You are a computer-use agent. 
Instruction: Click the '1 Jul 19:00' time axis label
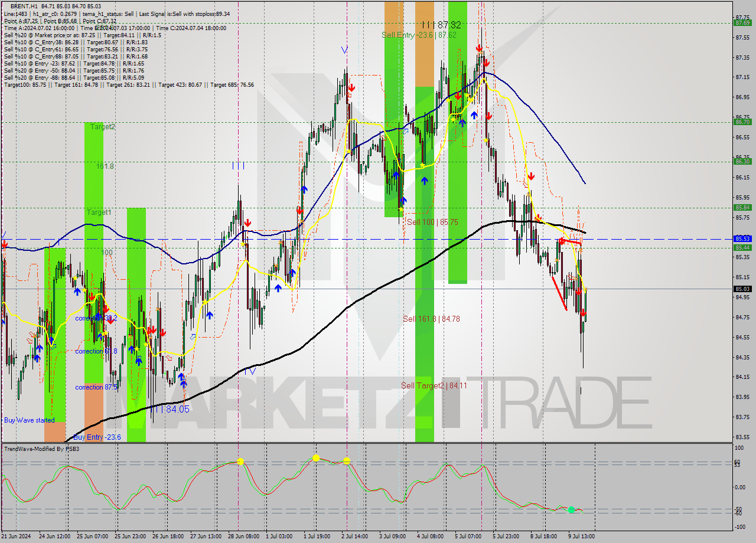[x=316, y=536]
